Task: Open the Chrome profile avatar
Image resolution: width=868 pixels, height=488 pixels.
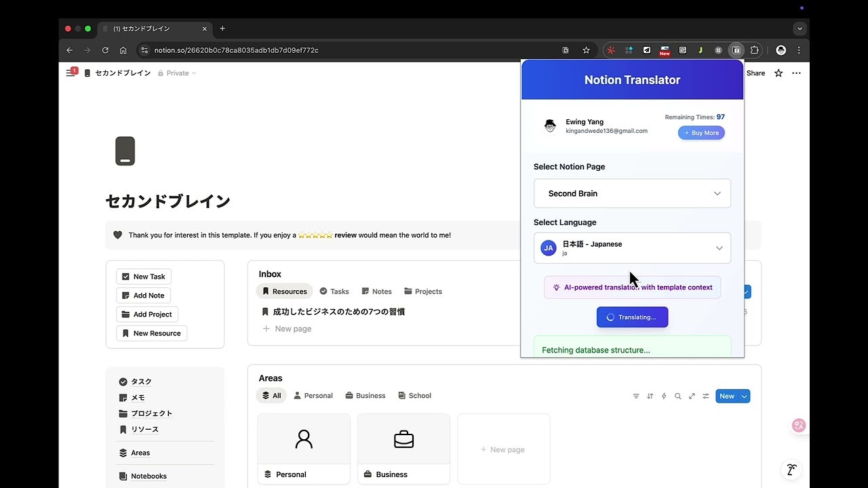Action: pyautogui.click(x=781, y=50)
